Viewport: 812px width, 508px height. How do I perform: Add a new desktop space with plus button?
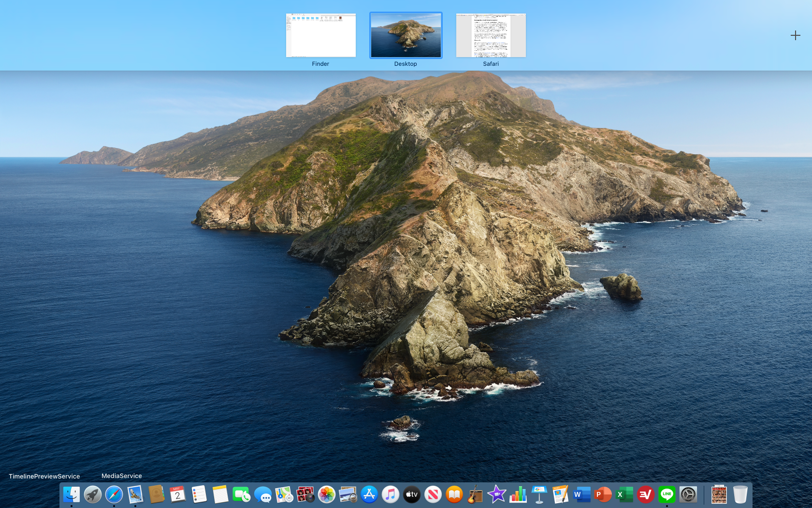pos(795,35)
